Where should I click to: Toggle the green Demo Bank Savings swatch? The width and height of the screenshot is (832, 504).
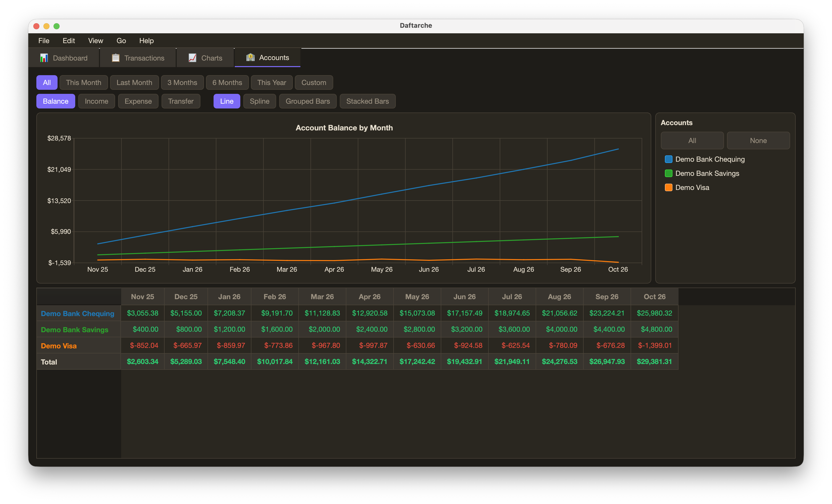(669, 173)
